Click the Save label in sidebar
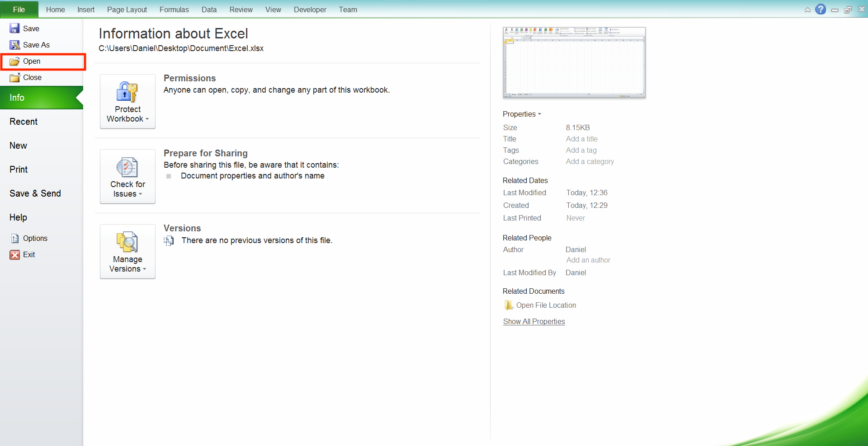Viewport: 868px width, 446px height. [x=31, y=28]
